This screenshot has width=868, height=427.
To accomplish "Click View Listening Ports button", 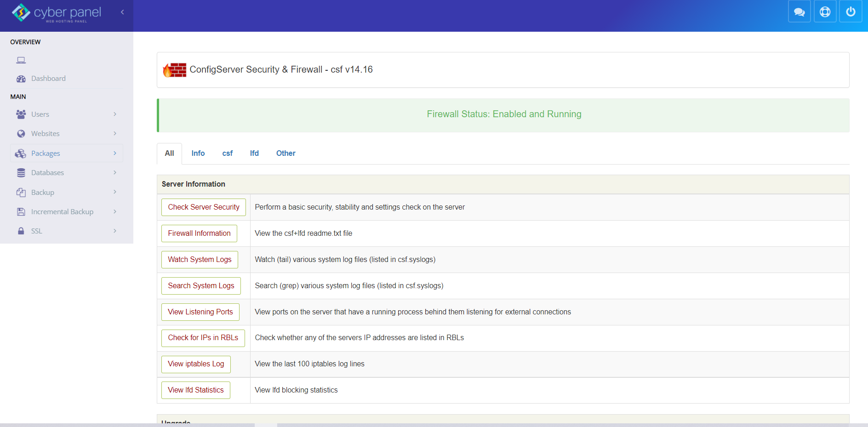I will click(200, 312).
